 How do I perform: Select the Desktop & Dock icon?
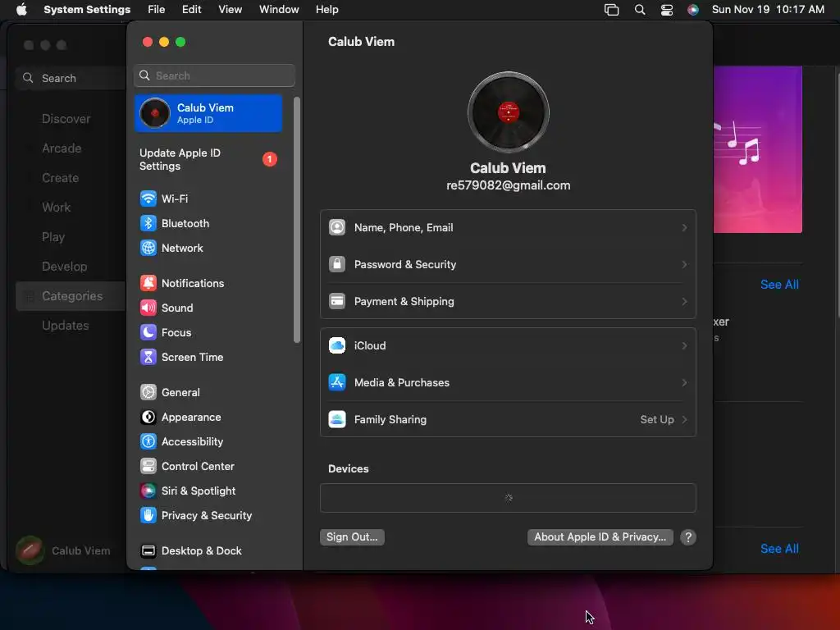(148, 551)
